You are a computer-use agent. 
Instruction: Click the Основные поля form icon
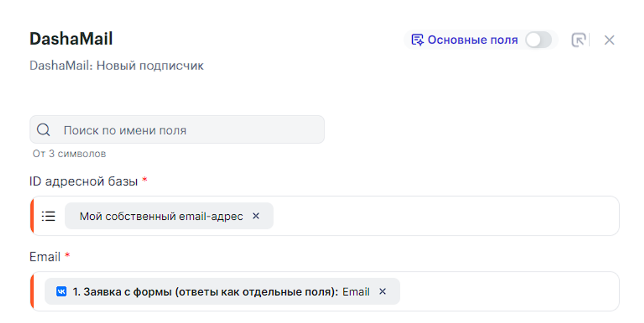[417, 40]
